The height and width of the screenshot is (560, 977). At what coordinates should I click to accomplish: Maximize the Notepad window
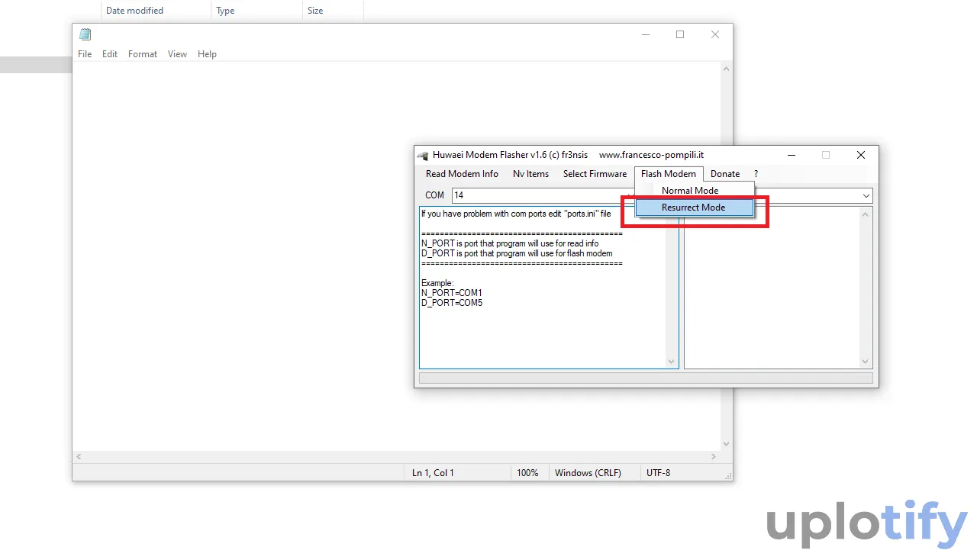(680, 34)
